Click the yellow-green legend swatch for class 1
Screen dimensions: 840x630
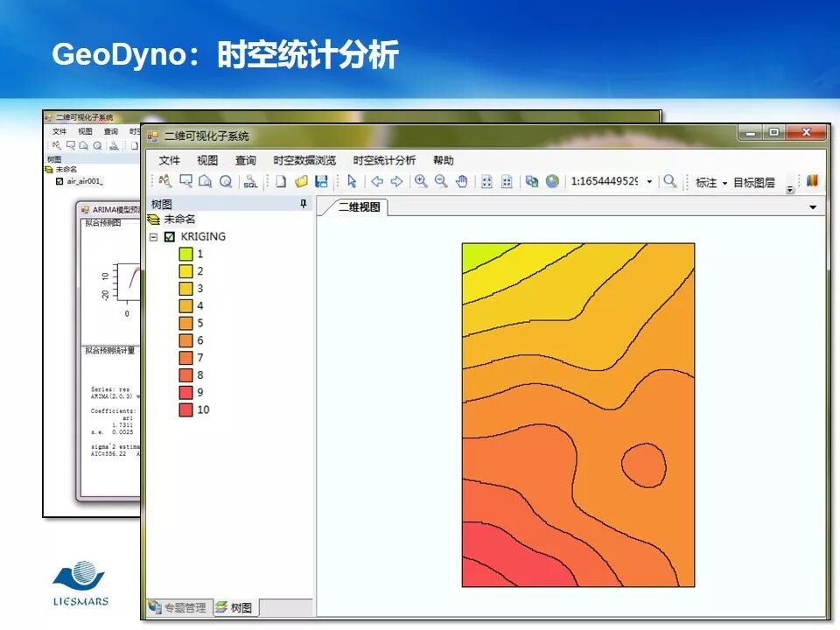185,254
